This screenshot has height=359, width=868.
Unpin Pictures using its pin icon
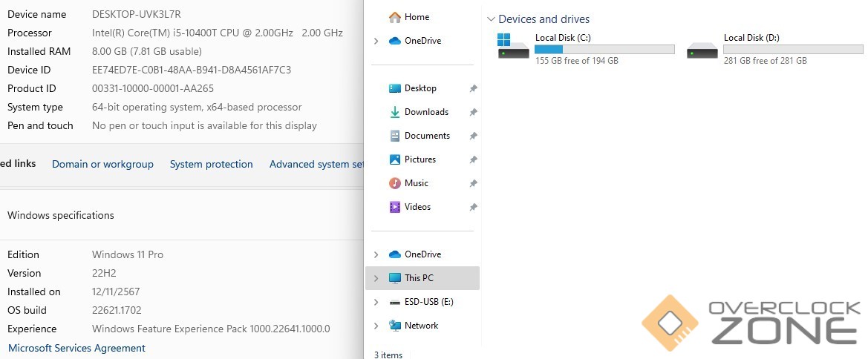473,160
